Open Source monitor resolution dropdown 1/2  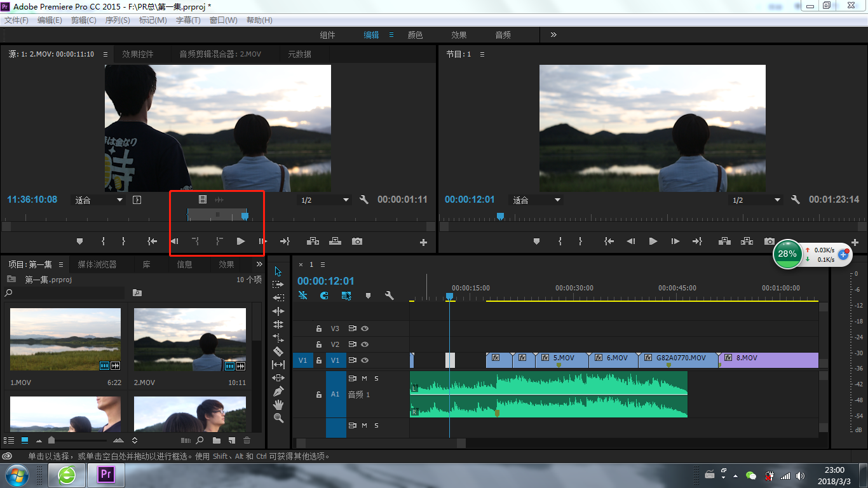(x=325, y=200)
